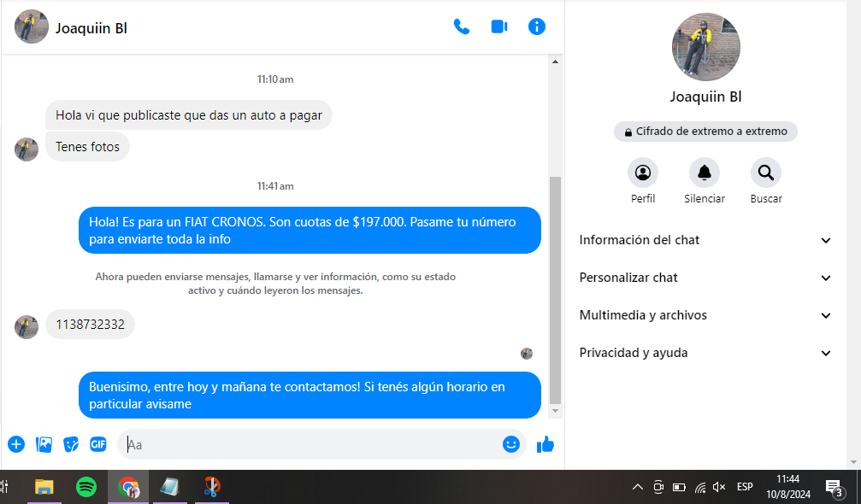The image size is (861, 504).
Task: Send a thumbs-up like
Action: pyautogui.click(x=545, y=444)
